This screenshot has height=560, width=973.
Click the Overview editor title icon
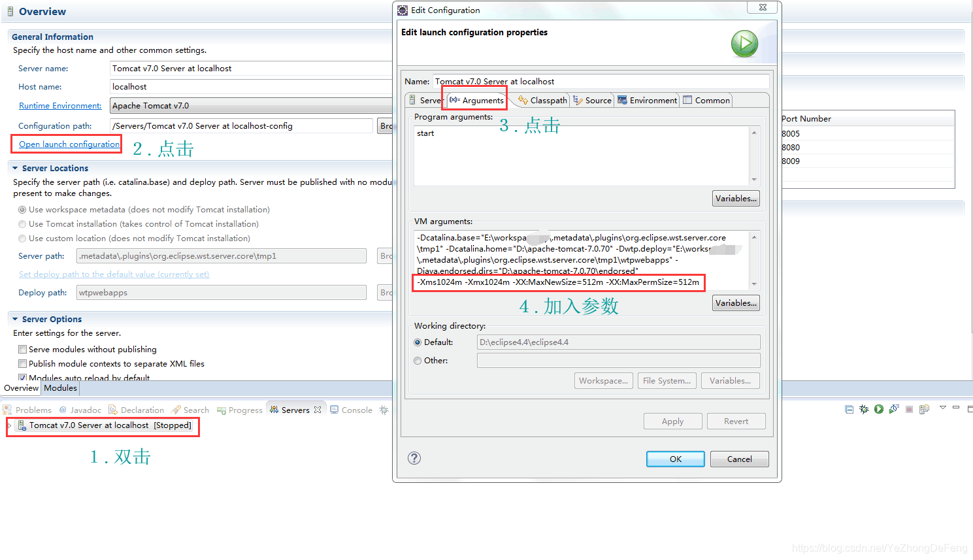tap(10, 11)
